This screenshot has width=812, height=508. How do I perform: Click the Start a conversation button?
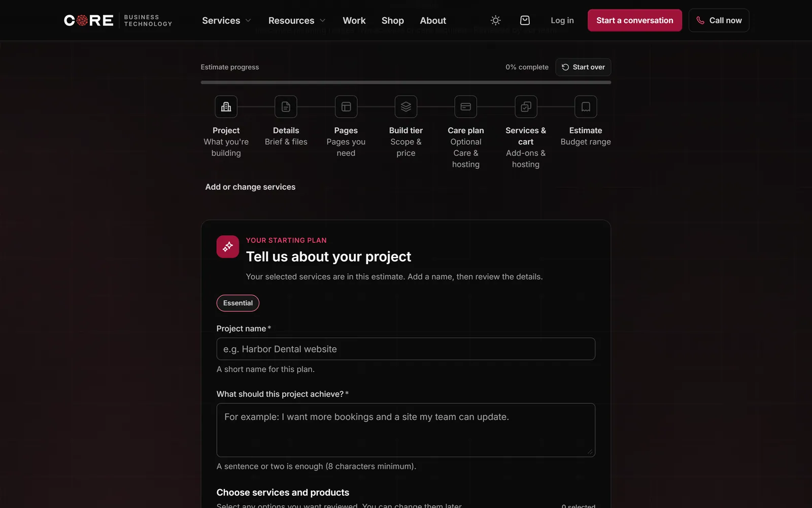click(x=635, y=20)
